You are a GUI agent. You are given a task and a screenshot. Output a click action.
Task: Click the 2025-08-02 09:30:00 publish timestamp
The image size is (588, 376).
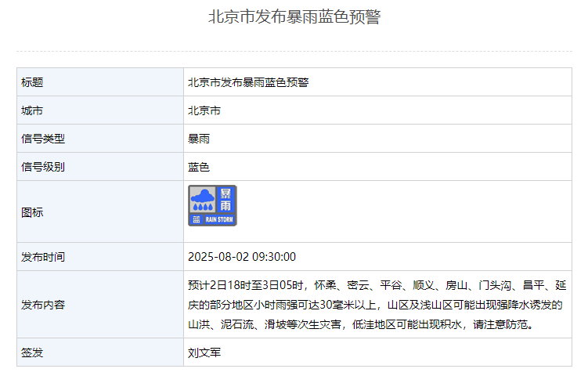click(242, 257)
